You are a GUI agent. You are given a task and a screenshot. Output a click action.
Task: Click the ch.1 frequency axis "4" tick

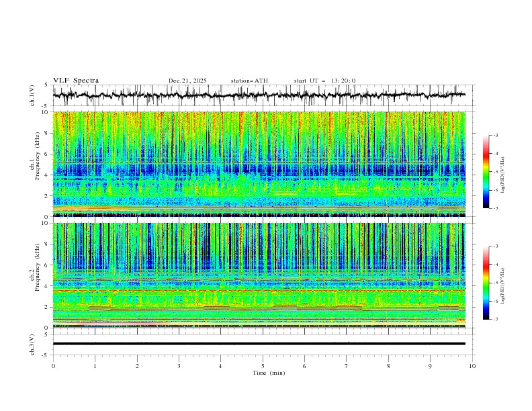[48, 175]
